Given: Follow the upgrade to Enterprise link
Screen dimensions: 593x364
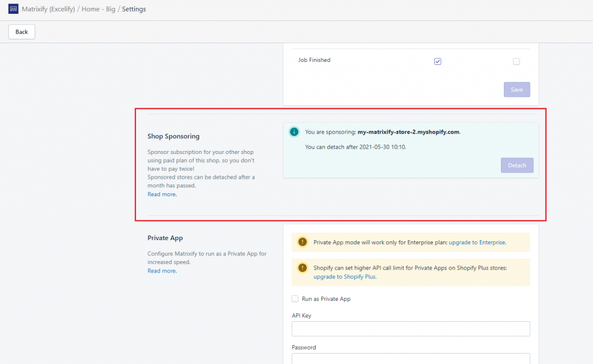Looking at the screenshot, I should (477, 242).
